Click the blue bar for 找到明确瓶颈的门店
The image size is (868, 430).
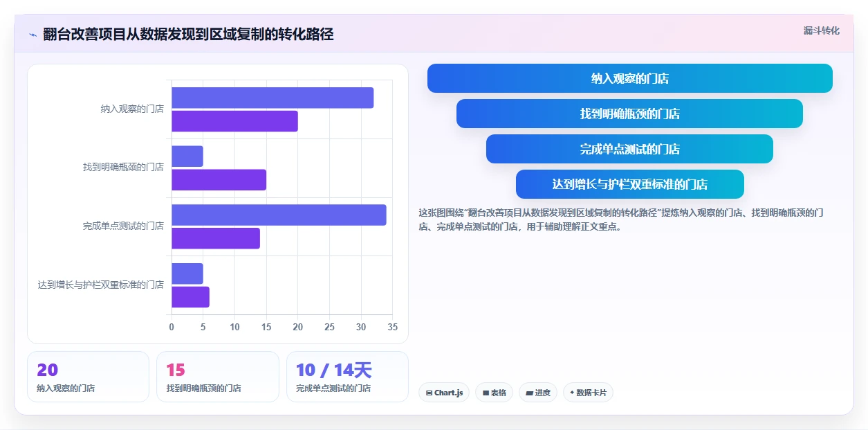point(187,156)
